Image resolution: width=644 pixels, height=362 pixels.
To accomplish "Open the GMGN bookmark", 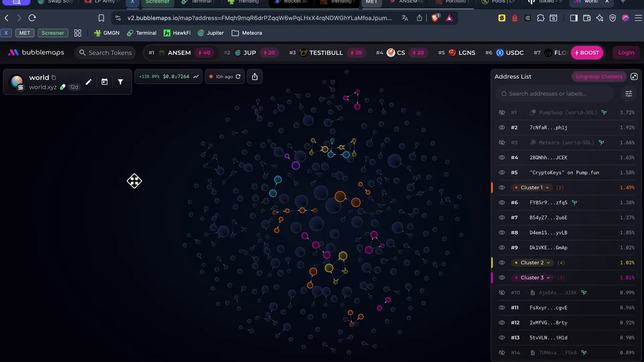I will (x=107, y=33).
